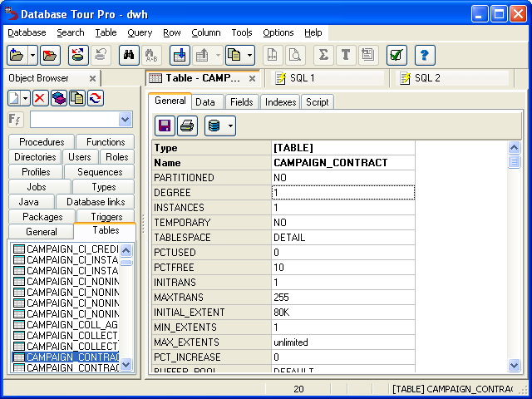532x399 pixels.
Task: Expand the Open Database dropdown arrow
Action: [32, 55]
